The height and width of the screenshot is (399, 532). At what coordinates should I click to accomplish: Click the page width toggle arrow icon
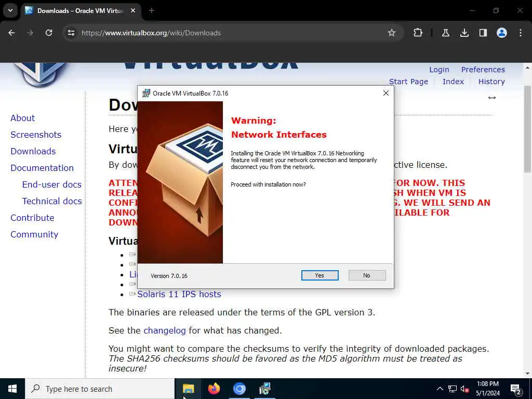[491, 98]
